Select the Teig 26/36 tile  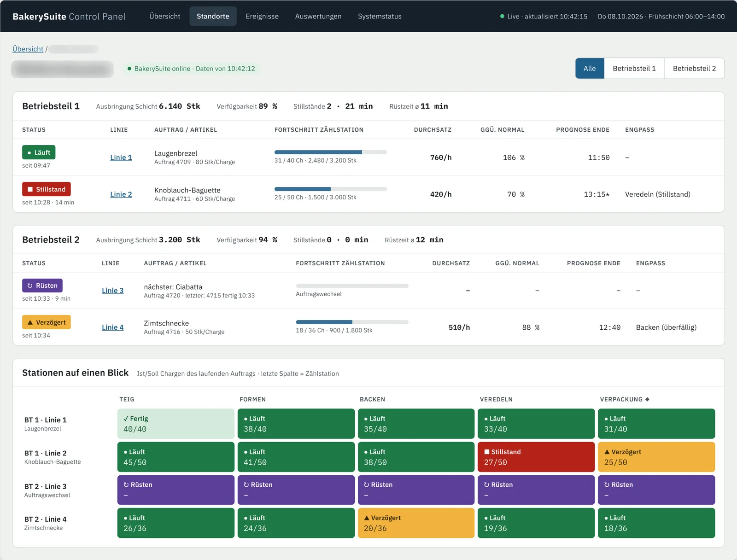[176, 523]
